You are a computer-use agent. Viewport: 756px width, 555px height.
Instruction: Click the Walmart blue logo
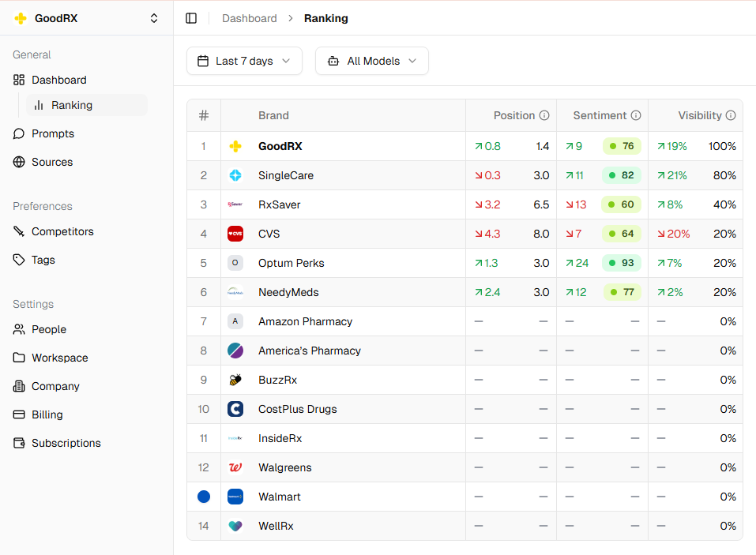235,497
